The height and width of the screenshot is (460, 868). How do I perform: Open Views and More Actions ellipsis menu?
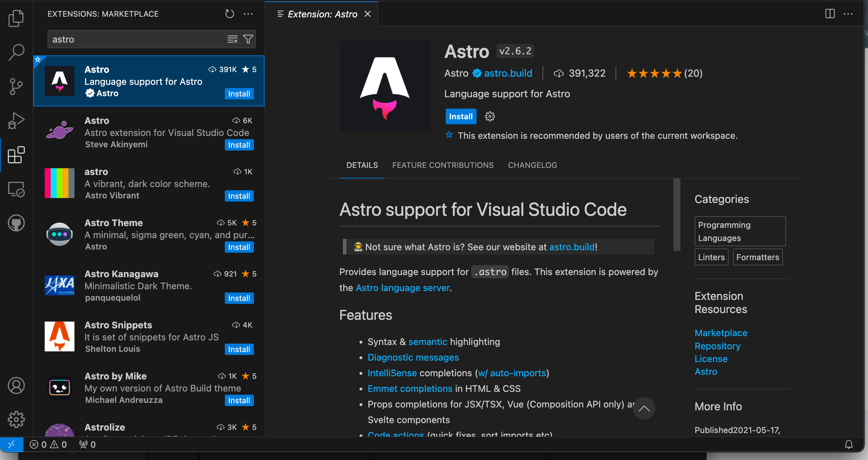[x=248, y=14]
